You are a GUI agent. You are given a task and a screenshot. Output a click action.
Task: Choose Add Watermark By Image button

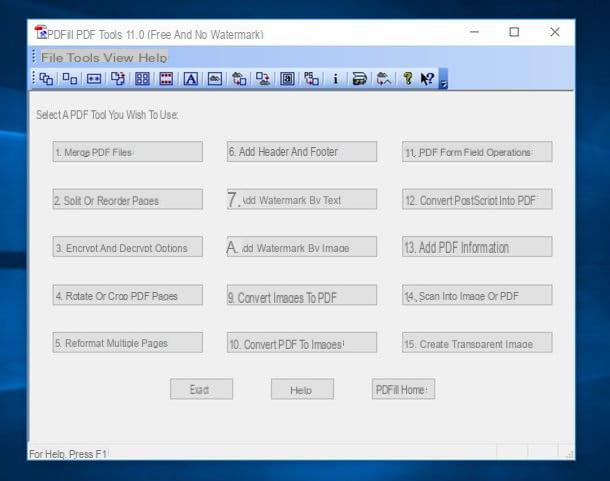click(302, 247)
